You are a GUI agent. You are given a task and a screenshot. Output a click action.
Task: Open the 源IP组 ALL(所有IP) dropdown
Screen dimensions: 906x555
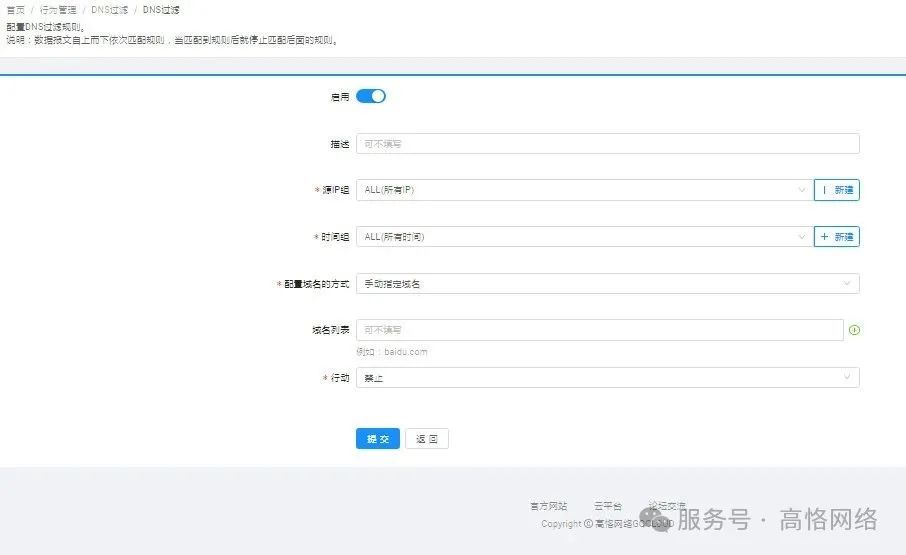[x=585, y=190]
